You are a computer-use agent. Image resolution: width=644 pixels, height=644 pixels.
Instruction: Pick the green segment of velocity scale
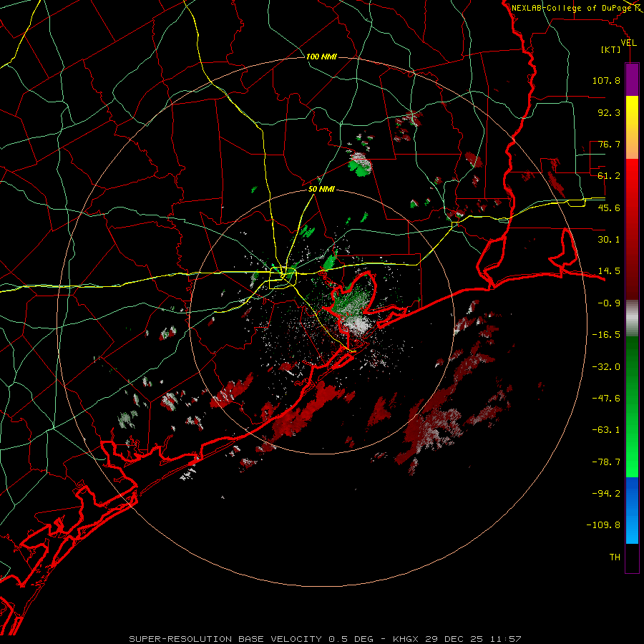pos(632,406)
